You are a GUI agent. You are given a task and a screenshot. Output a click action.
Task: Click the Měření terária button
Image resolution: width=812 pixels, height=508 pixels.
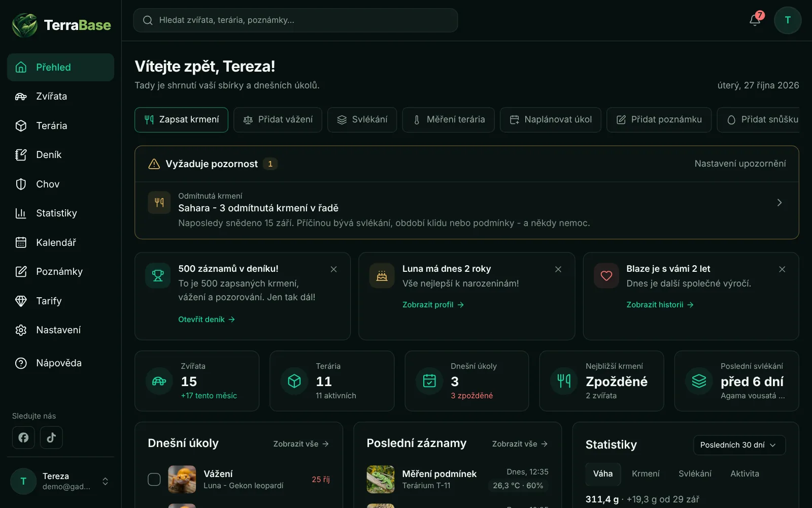coord(448,120)
